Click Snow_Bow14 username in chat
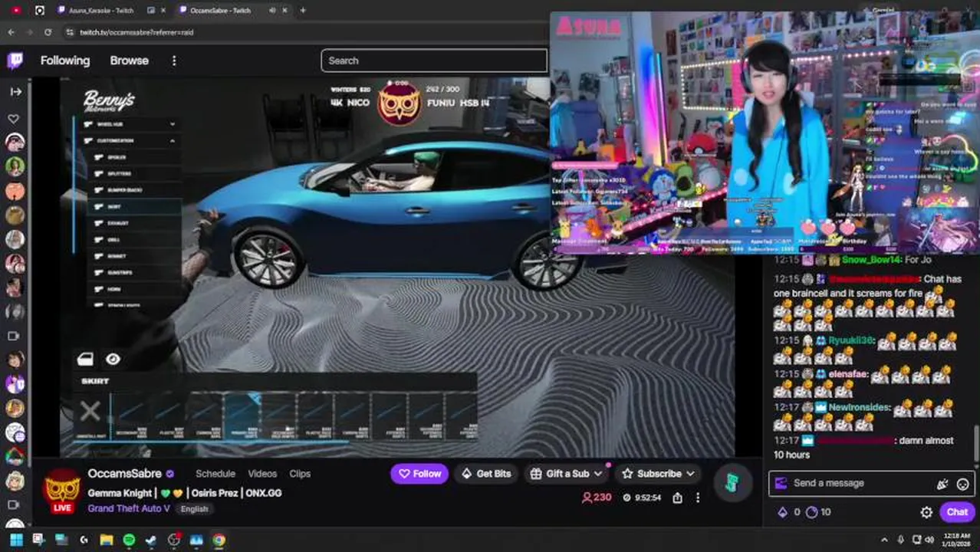 [872, 260]
